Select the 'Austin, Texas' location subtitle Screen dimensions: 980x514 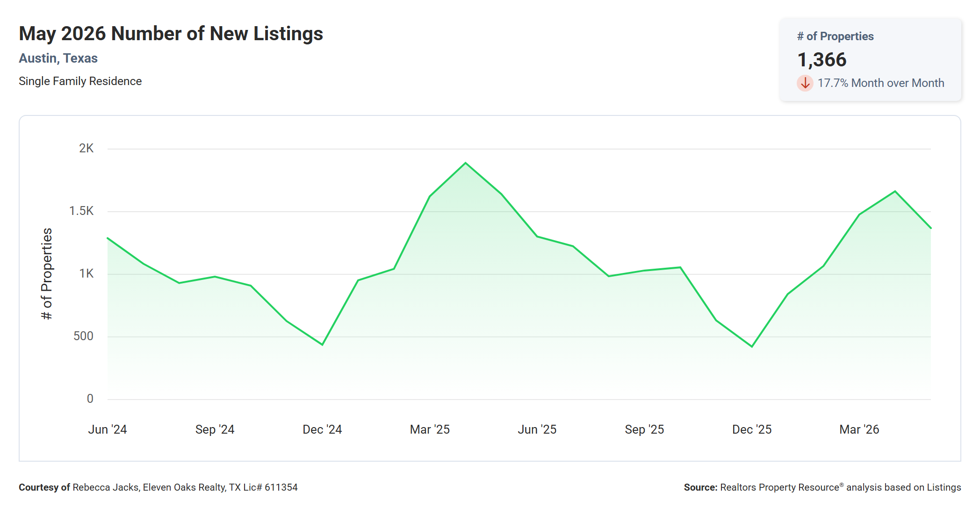pos(58,58)
